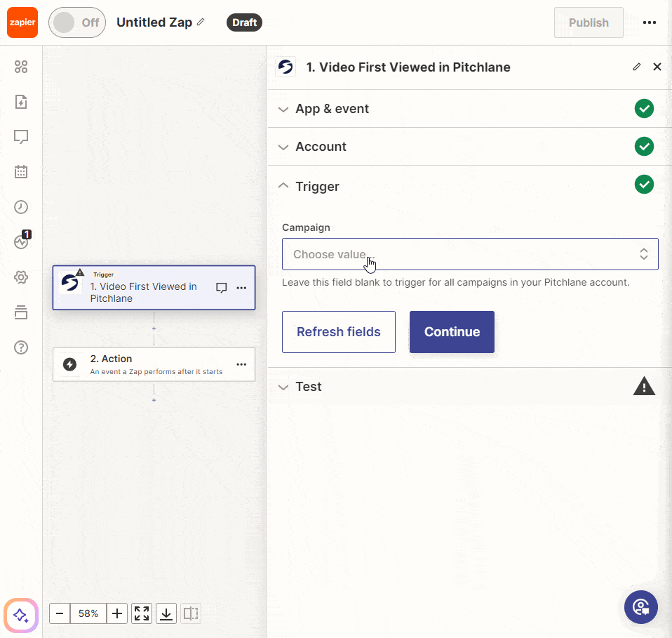
Task: Open the history clock sidebar icon
Action: click(x=21, y=207)
